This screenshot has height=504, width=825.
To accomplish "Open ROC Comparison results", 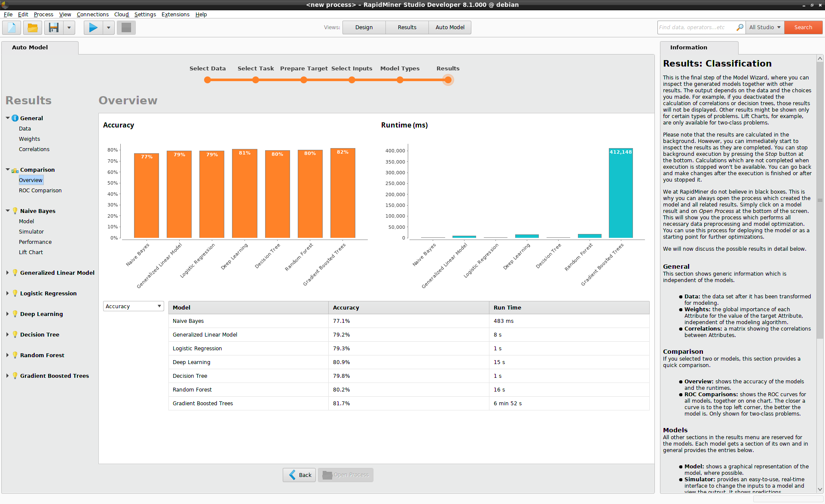I will (40, 190).
